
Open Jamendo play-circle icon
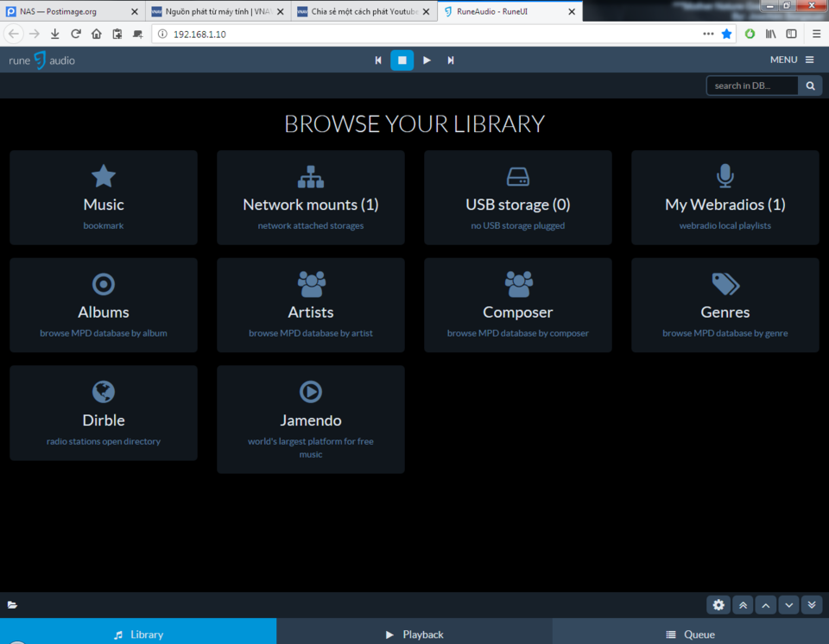(311, 392)
